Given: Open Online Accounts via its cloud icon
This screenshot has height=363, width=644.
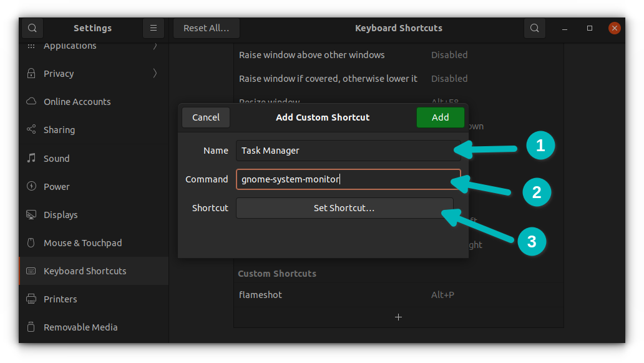Looking at the screenshot, I should click(31, 101).
